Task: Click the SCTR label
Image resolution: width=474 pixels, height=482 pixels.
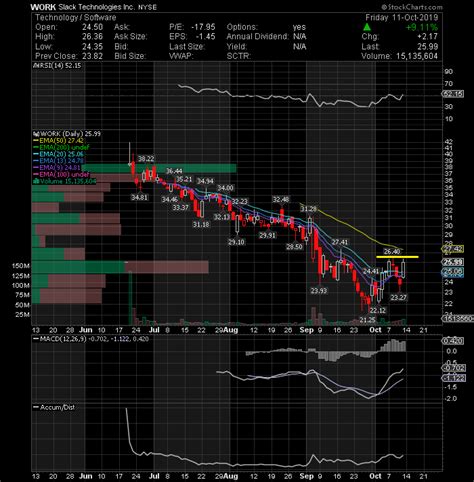Action: click(x=238, y=56)
